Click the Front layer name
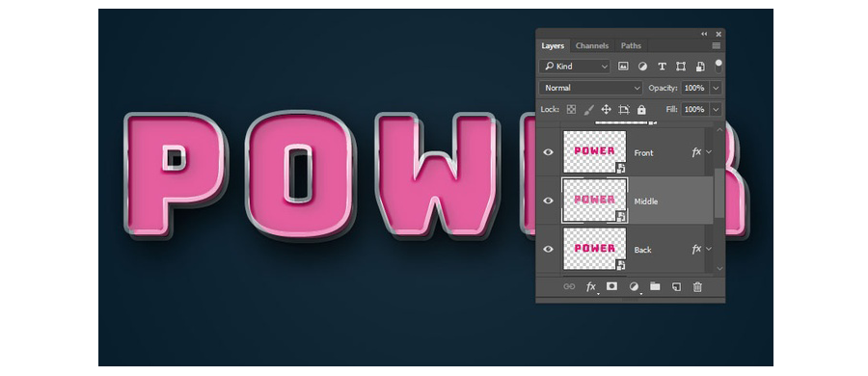Screen dimensions: 868x376 [644, 153]
